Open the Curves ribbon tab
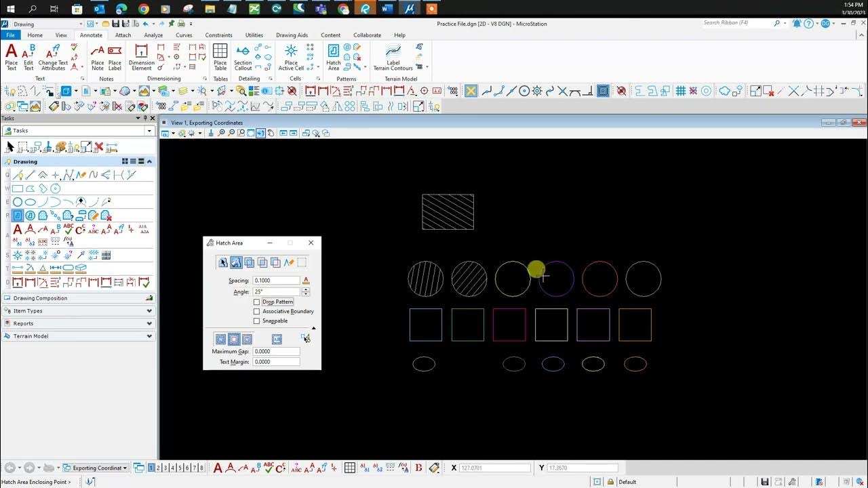868x488 pixels. tap(184, 35)
